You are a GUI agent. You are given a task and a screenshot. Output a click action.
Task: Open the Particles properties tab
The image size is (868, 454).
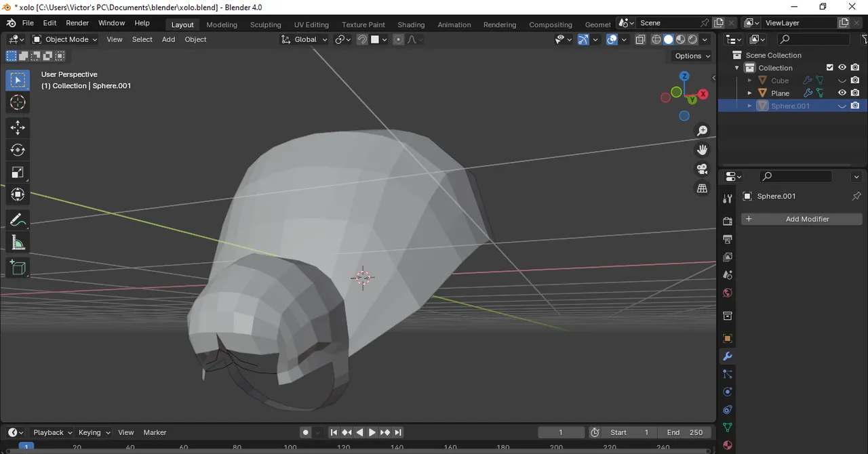727,374
